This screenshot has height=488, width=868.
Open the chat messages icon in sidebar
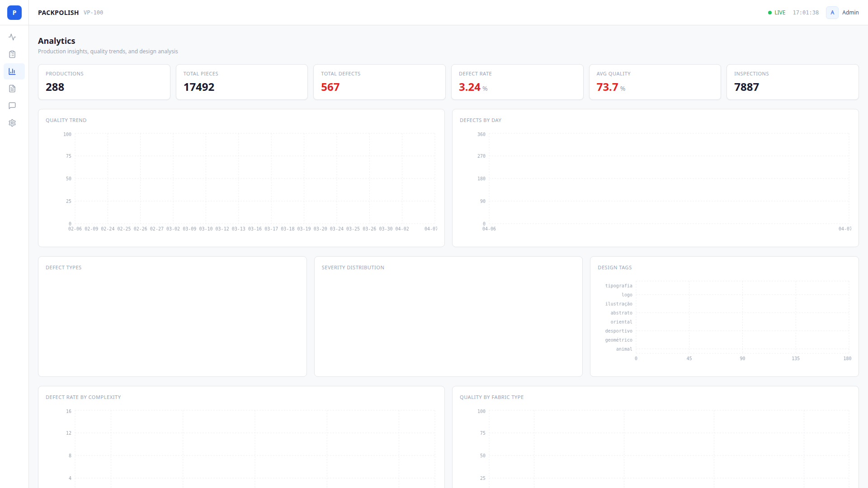click(x=12, y=106)
